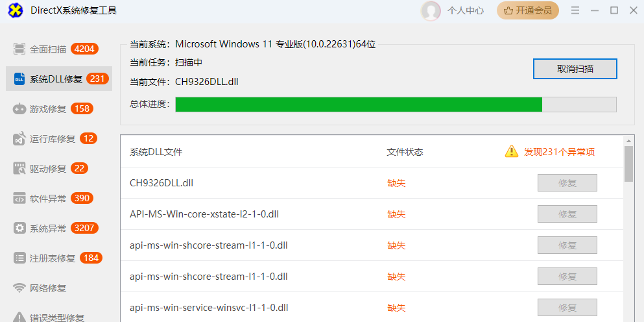Open the hamburger menu in title bar
This screenshot has height=322, width=644.
[x=575, y=10]
